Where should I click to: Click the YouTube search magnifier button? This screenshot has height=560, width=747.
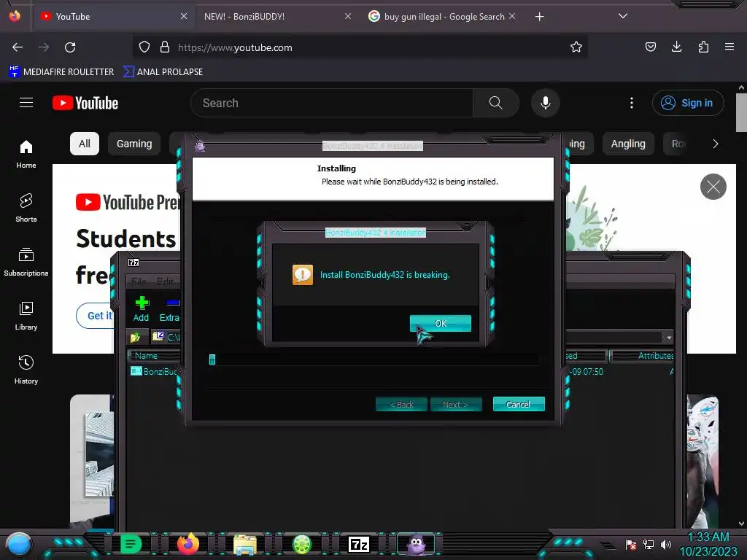[x=496, y=103]
